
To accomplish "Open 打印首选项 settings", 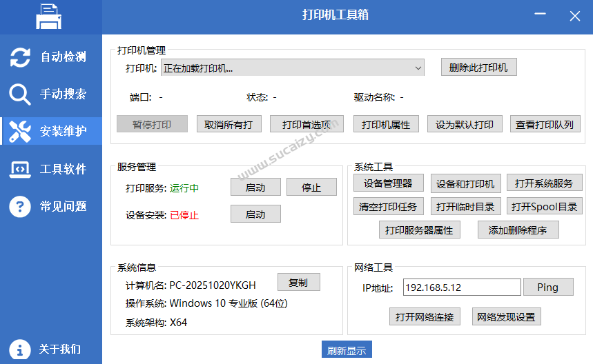I will click(x=307, y=124).
